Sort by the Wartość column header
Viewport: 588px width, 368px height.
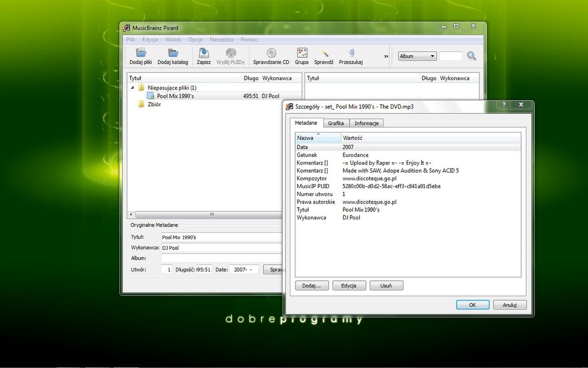point(431,138)
